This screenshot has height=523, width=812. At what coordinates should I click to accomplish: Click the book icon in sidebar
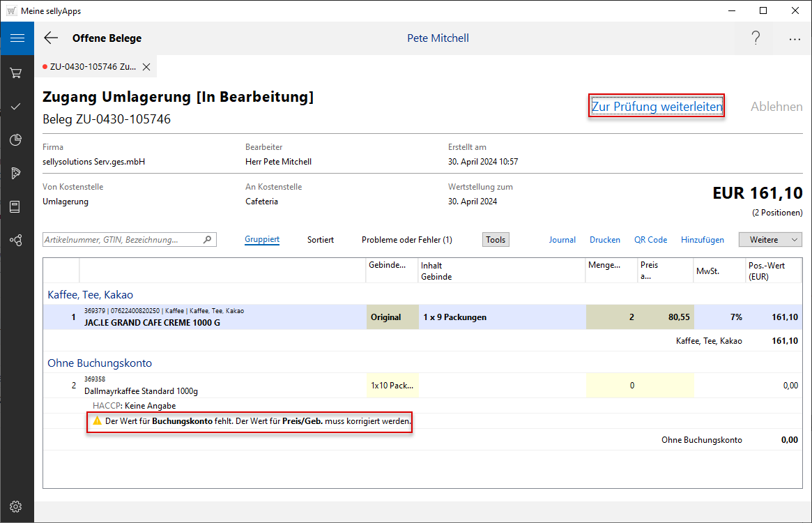(17, 207)
